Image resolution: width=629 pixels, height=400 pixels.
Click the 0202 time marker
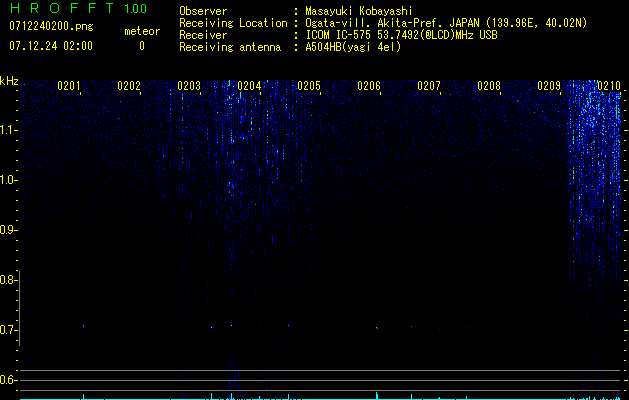pos(129,86)
